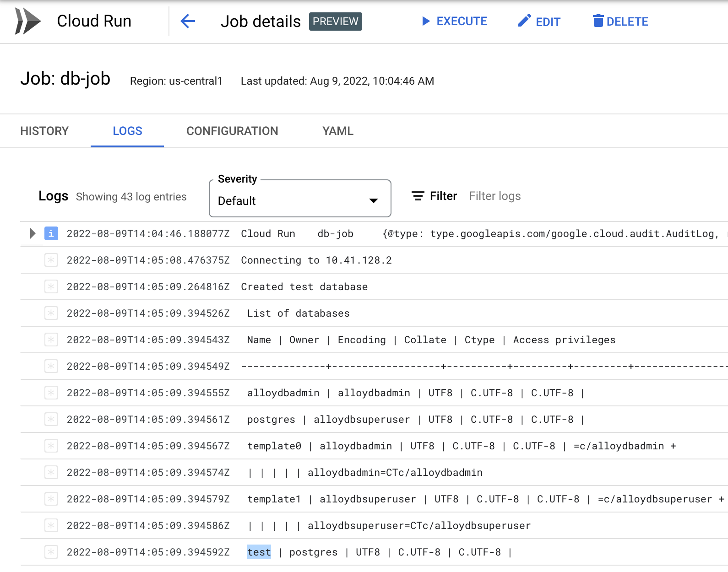This screenshot has width=728, height=572.
Task: Open the Severity dropdown
Action: tap(299, 201)
